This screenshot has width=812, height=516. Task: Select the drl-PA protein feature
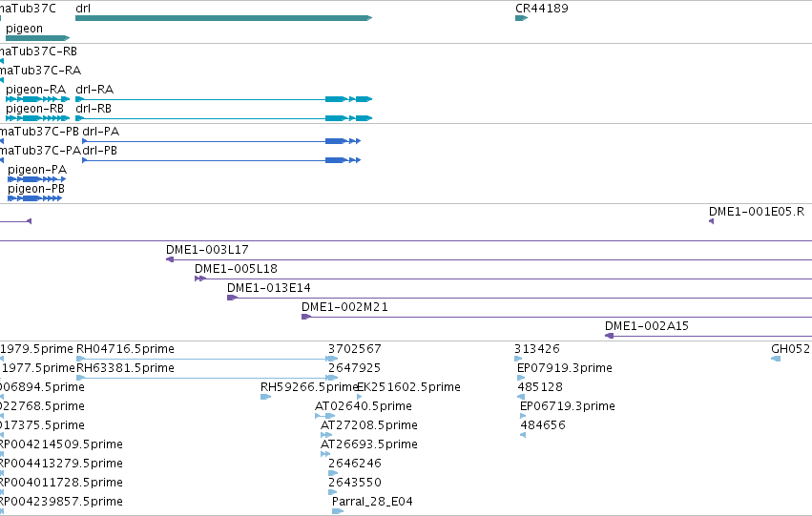click(x=221, y=141)
